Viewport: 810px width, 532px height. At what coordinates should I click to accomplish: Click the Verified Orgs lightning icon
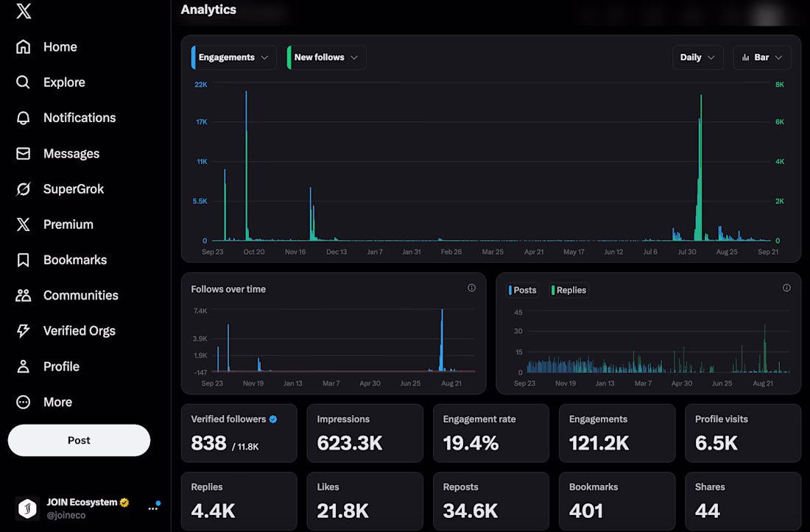point(24,331)
